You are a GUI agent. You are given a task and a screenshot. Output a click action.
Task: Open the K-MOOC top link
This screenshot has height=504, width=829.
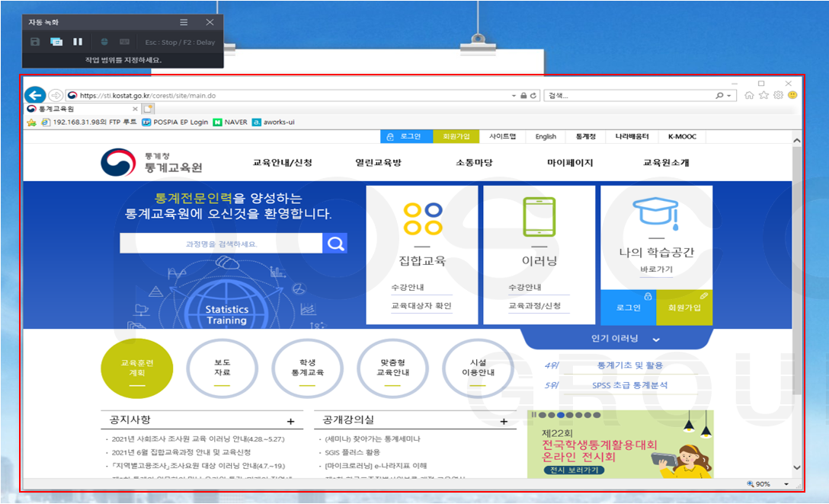(x=682, y=136)
